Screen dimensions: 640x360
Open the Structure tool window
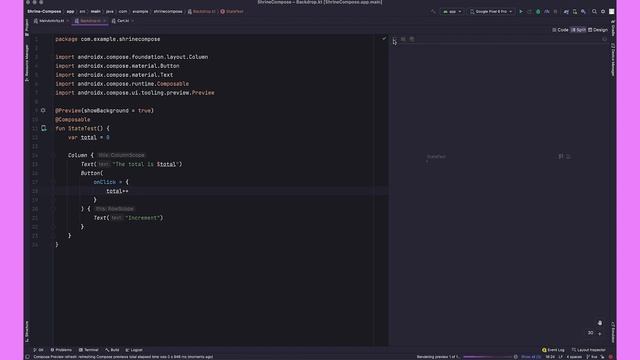(x=27, y=331)
